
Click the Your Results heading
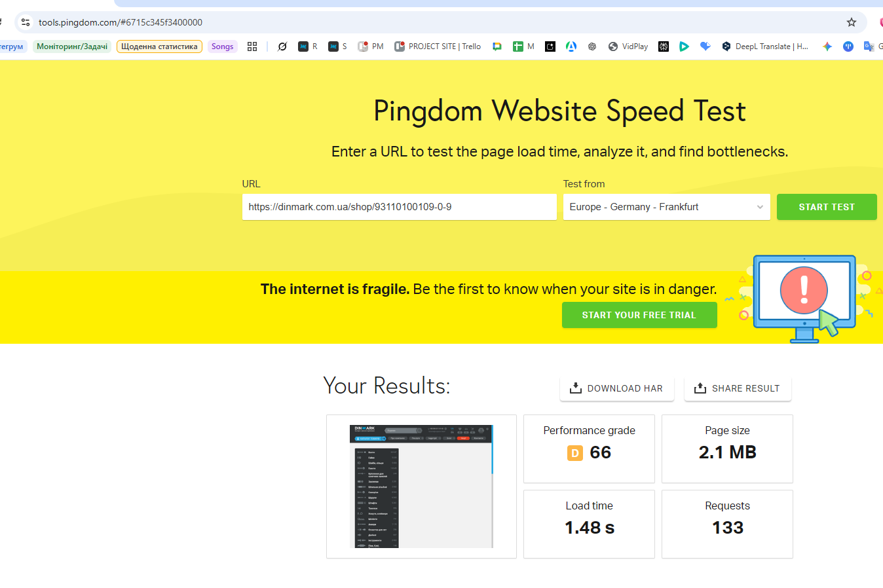(386, 386)
